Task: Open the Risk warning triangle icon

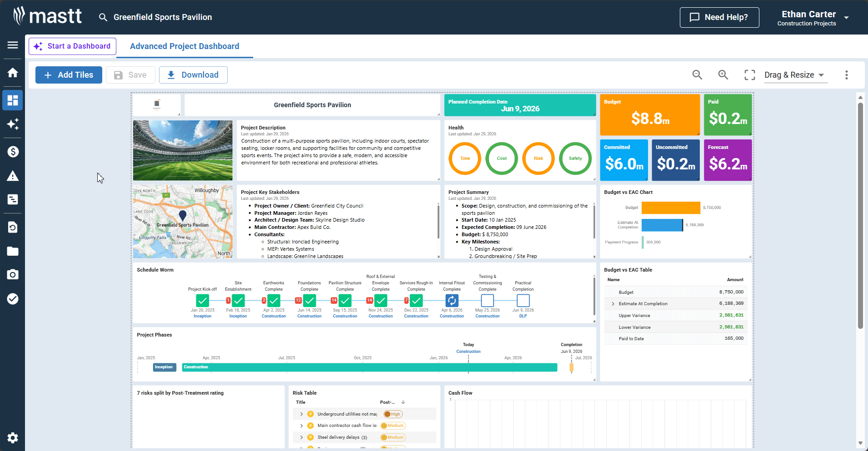Action: [13, 176]
